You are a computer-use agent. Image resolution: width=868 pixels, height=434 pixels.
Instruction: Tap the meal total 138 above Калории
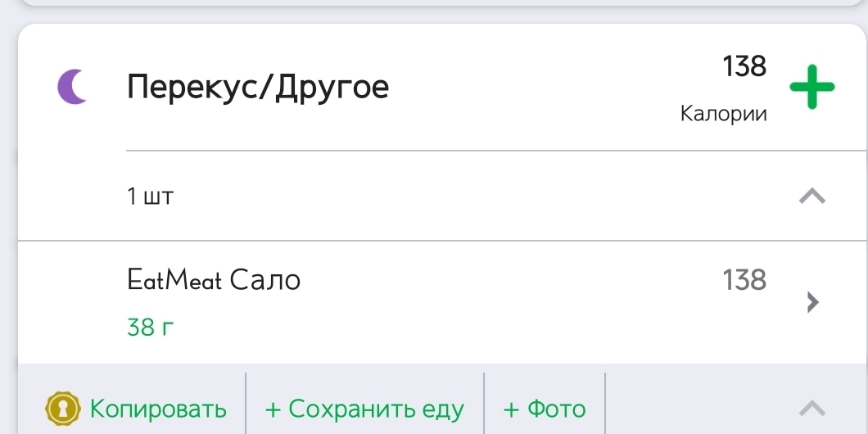point(744,66)
